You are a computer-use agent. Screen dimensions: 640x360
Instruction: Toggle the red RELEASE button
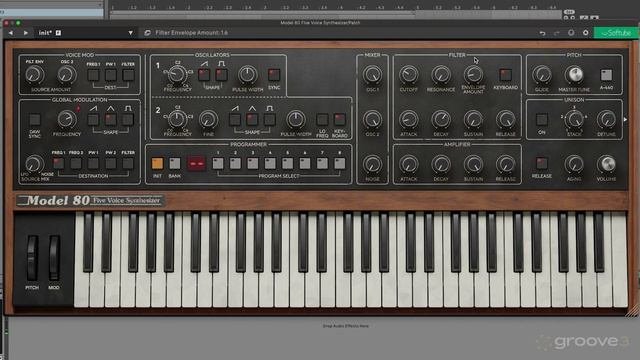click(x=542, y=163)
